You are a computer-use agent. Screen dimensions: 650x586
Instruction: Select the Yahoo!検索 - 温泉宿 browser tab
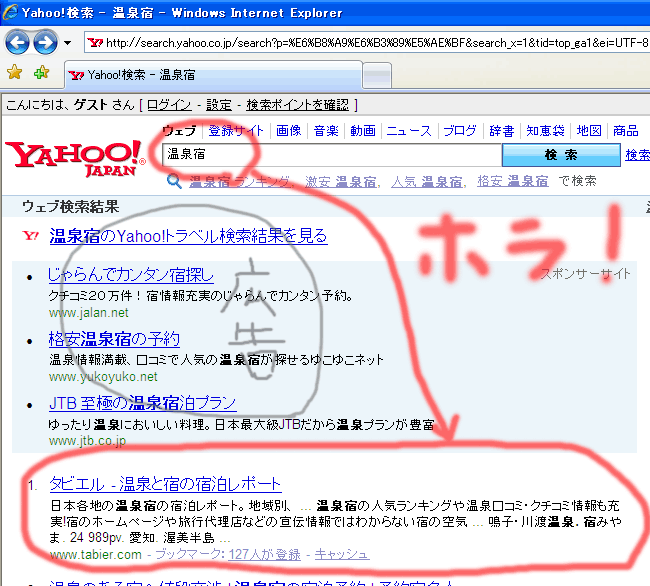coord(140,75)
